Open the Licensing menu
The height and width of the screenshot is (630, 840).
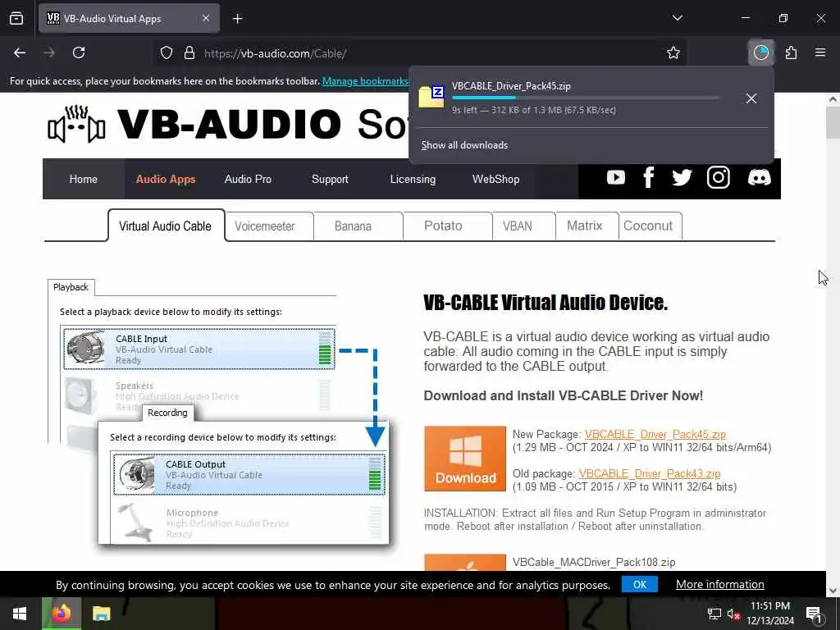(x=413, y=180)
